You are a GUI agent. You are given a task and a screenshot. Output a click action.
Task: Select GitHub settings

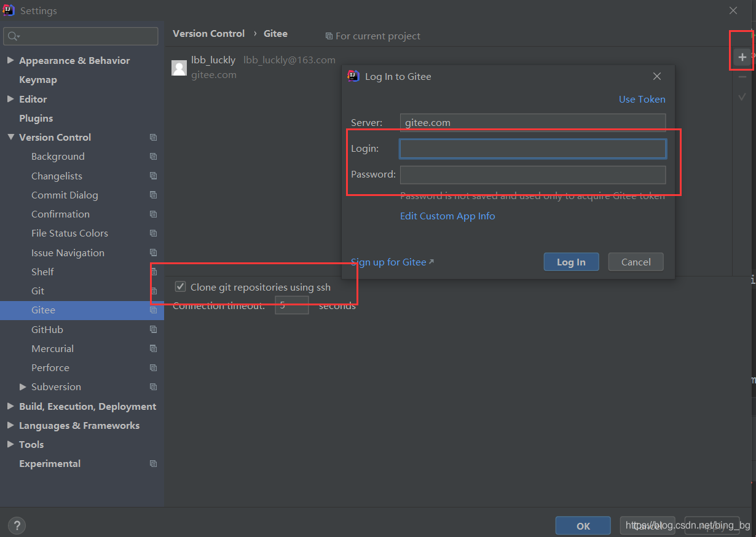pyautogui.click(x=47, y=329)
